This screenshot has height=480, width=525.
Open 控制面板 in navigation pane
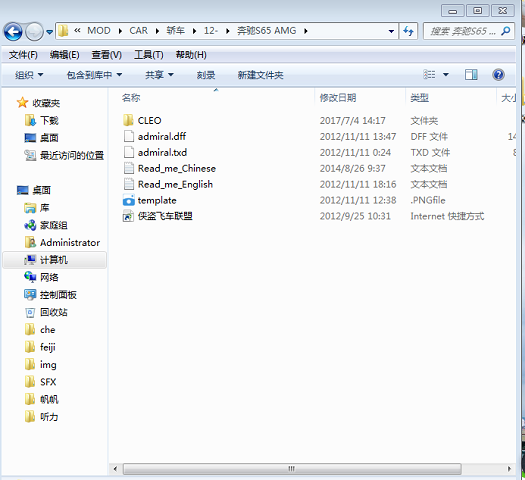pyautogui.click(x=58, y=295)
